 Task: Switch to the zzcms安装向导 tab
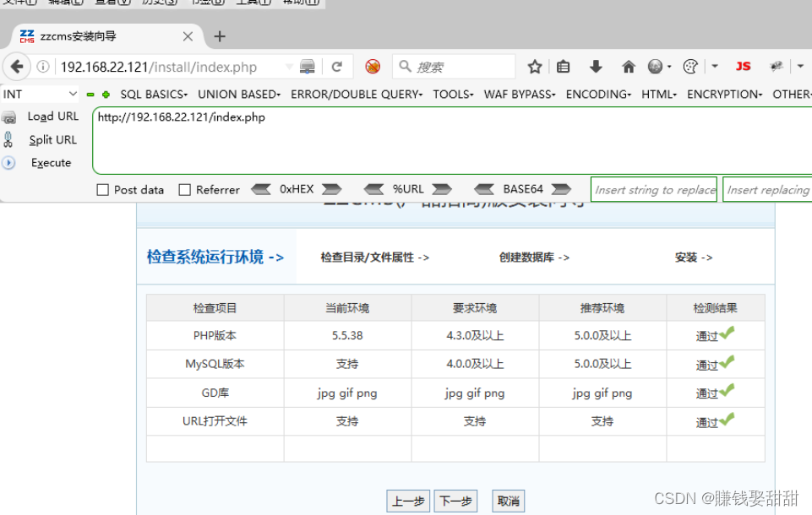point(106,36)
